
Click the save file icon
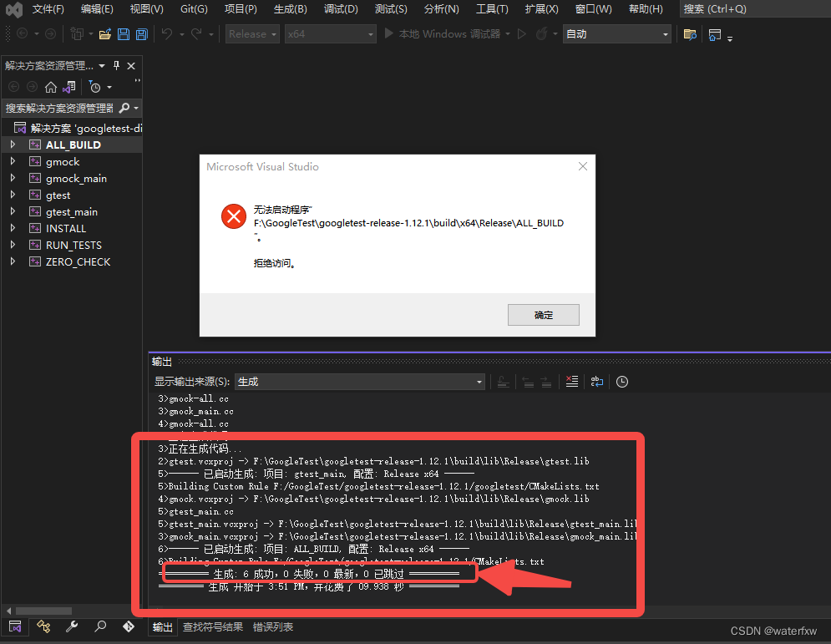tap(124, 34)
